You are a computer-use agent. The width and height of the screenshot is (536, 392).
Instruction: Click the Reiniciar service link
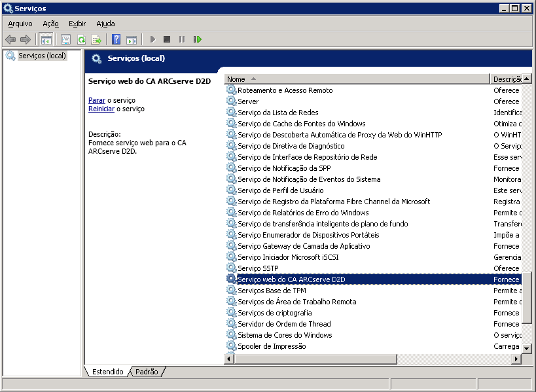point(101,109)
